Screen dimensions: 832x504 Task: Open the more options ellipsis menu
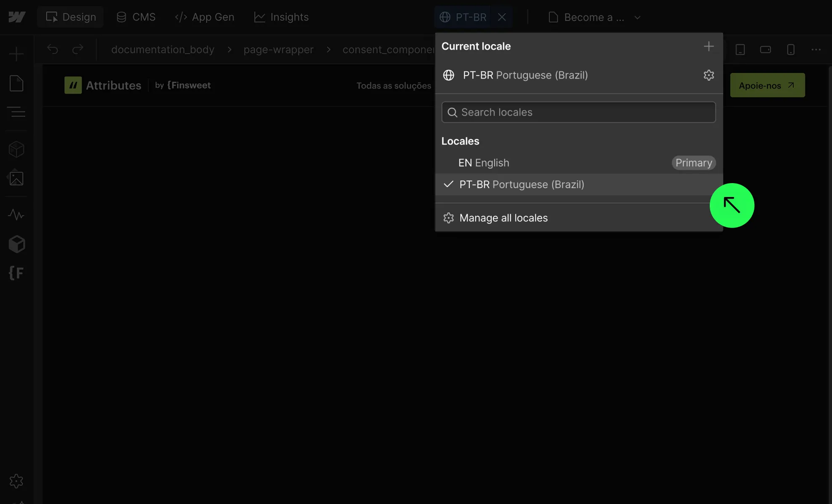[x=816, y=50]
